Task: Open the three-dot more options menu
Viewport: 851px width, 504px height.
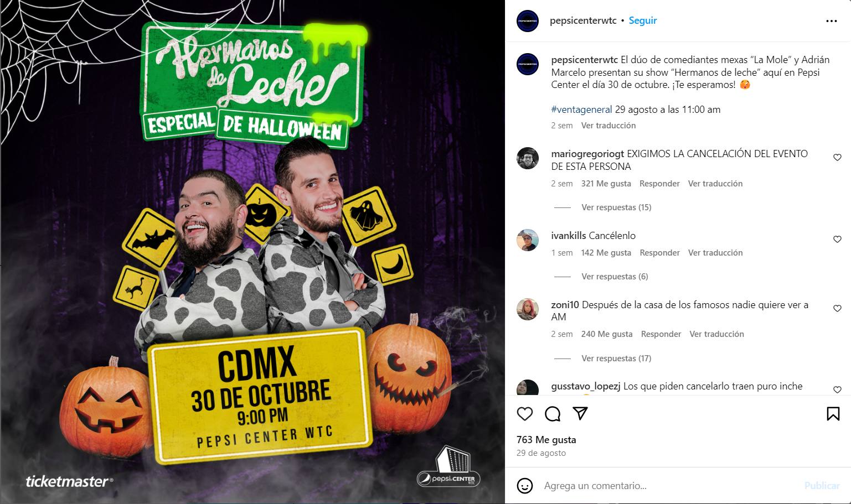Action: tap(832, 21)
